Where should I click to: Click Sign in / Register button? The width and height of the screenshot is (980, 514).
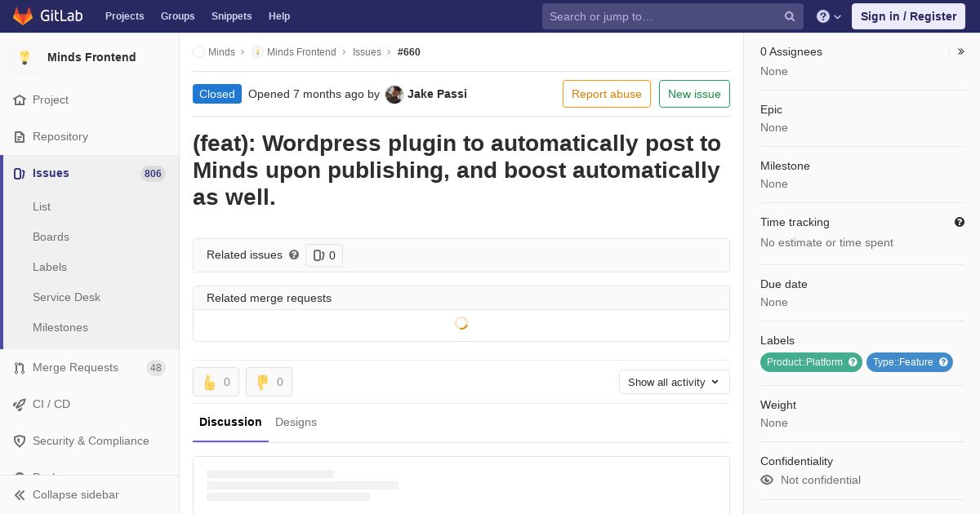(x=908, y=16)
